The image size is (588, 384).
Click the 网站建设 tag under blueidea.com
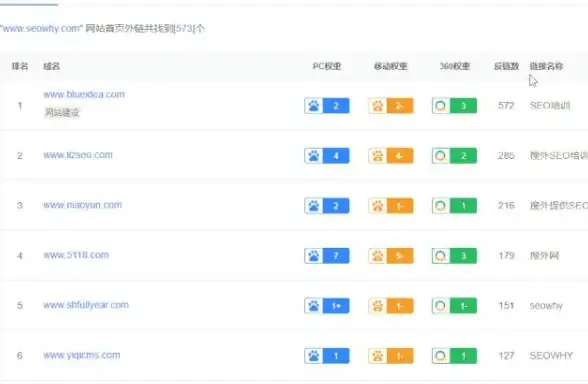coord(62,112)
